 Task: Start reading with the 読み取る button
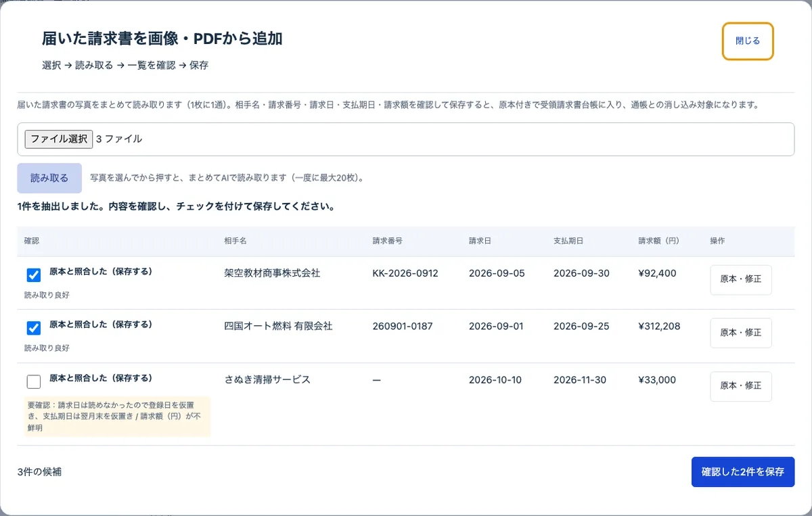click(x=49, y=179)
